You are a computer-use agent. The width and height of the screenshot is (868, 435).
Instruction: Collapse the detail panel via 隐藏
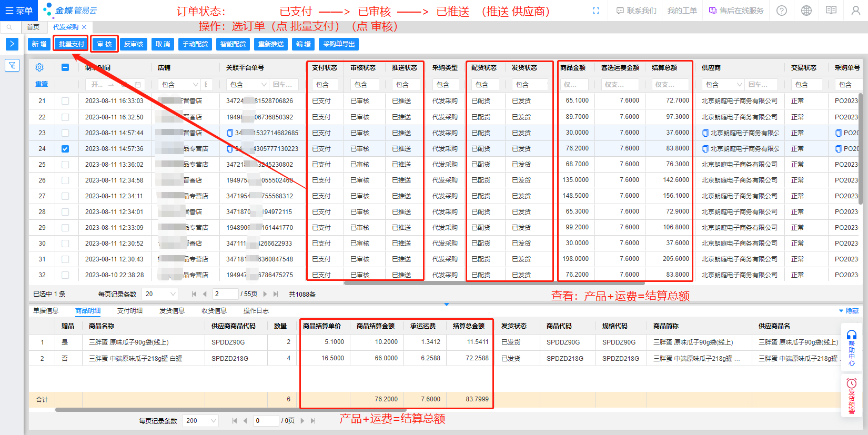(849, 311)
